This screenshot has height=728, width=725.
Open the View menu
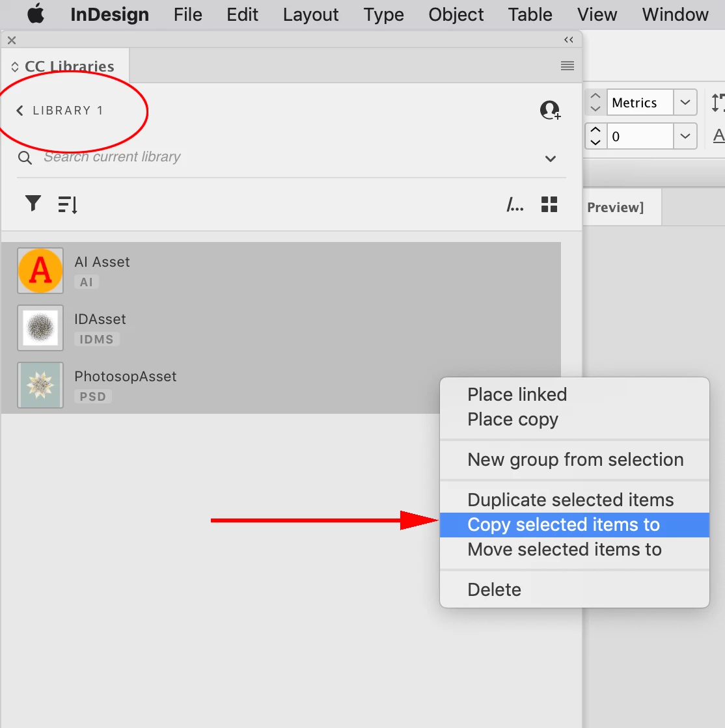click(x=597, y=15)
